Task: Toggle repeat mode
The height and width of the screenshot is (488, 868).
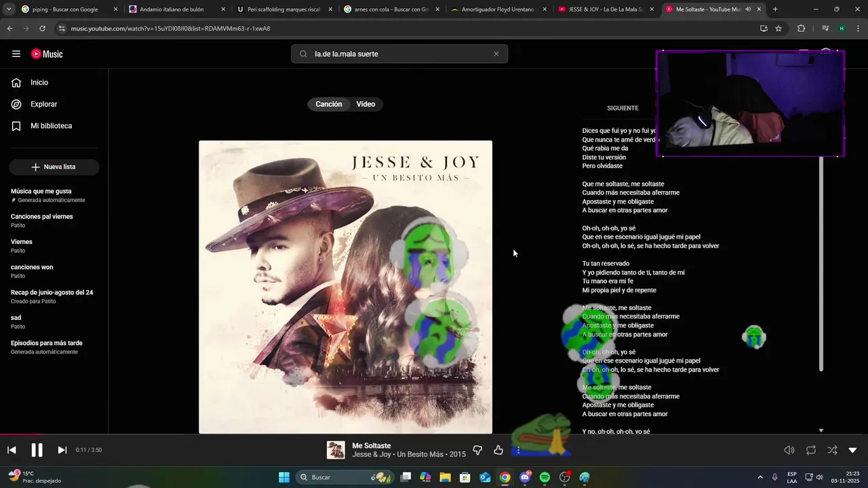Action: pos(811,450)
